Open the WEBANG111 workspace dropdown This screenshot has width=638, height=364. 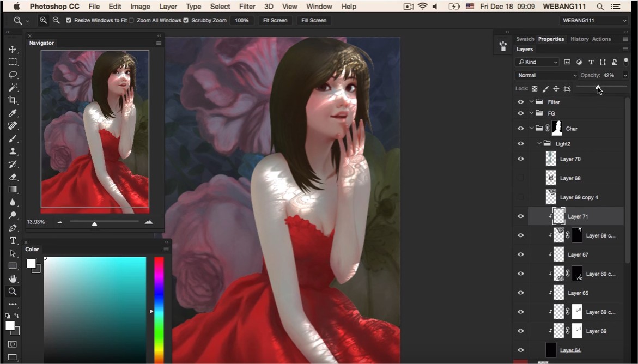[x=593, y=20]
